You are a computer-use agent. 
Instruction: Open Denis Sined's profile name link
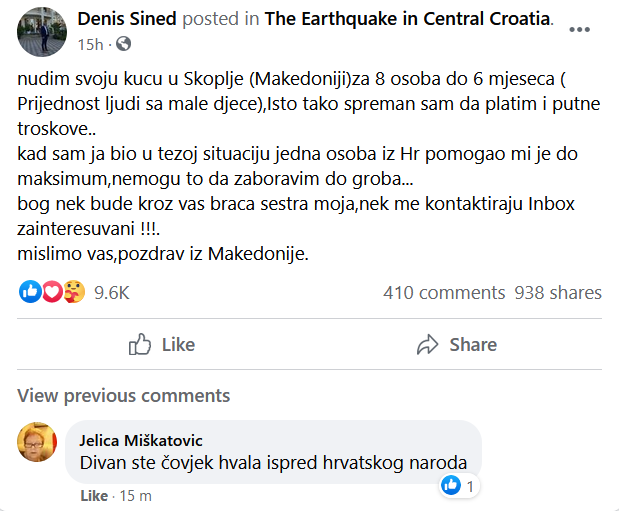click(x=127, y=19)
